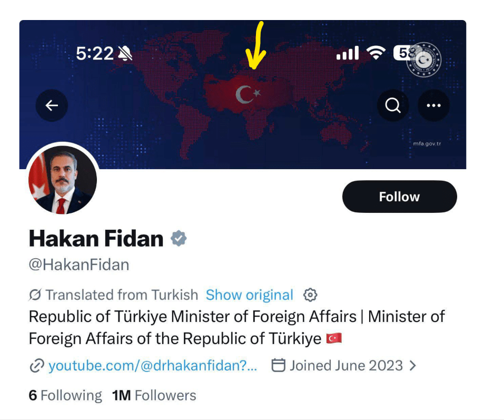Click the calendar icon beside Joined
Screen dimensions: 504x420
click(x=278, y=366)
